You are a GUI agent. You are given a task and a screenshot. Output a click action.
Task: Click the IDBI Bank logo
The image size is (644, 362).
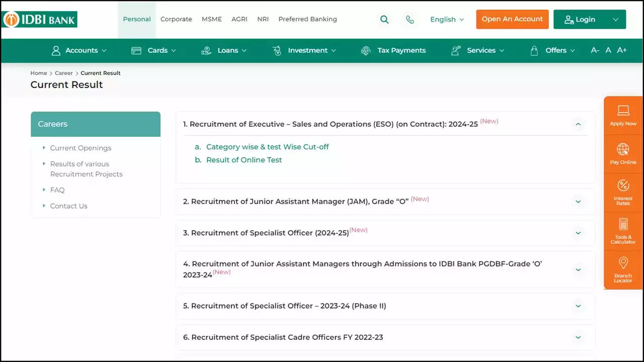40,20
